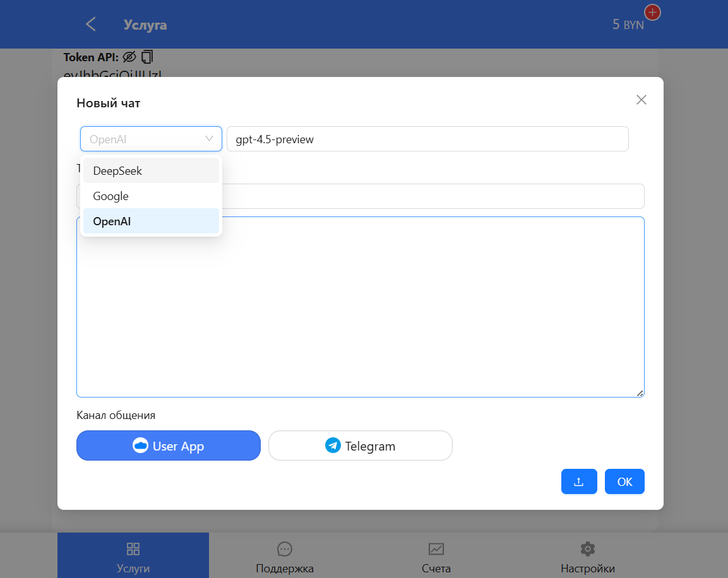Click the Услуга page heading

pyautogui.click(x=145, y=25)
